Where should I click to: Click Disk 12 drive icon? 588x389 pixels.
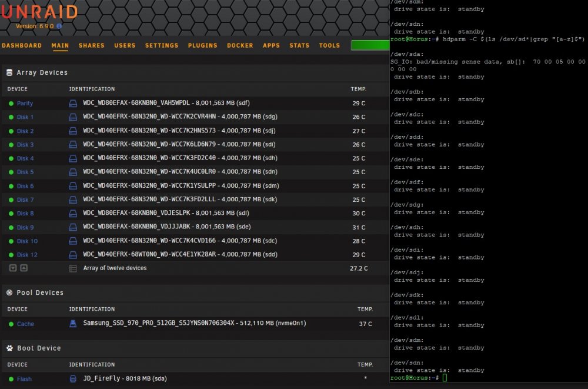click(73, 255)
